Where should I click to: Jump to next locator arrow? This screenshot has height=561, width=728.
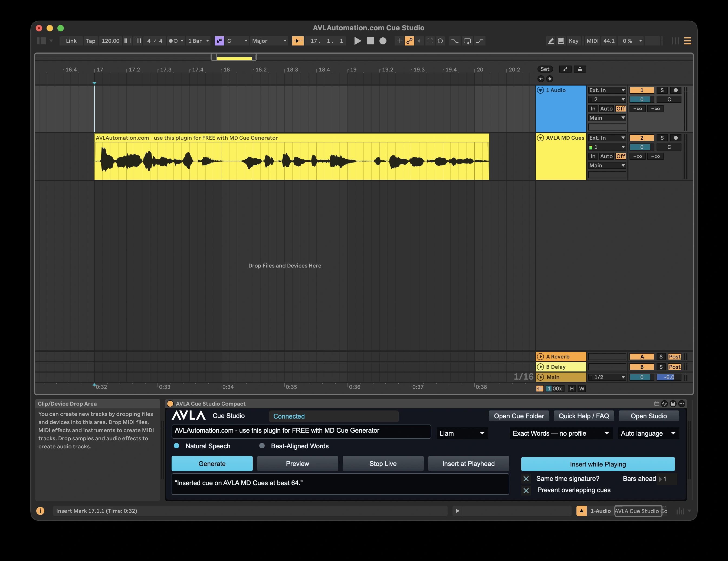click(x=550, y=79)
